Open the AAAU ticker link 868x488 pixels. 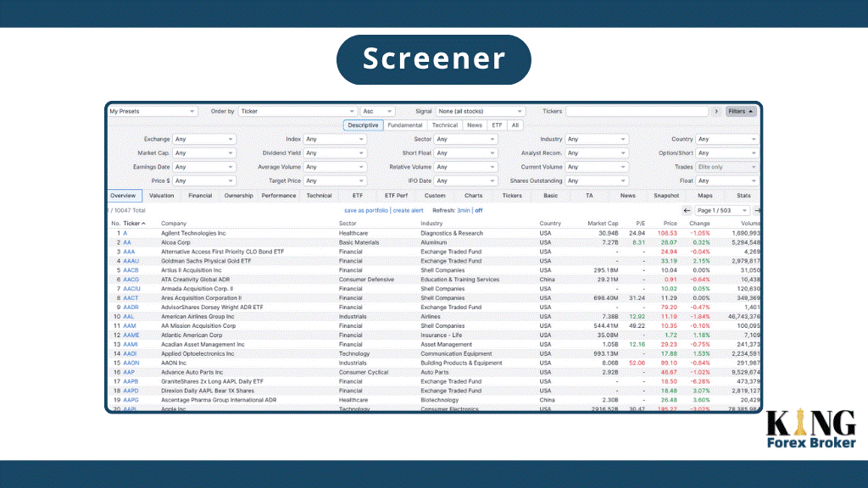pos(131,261)
